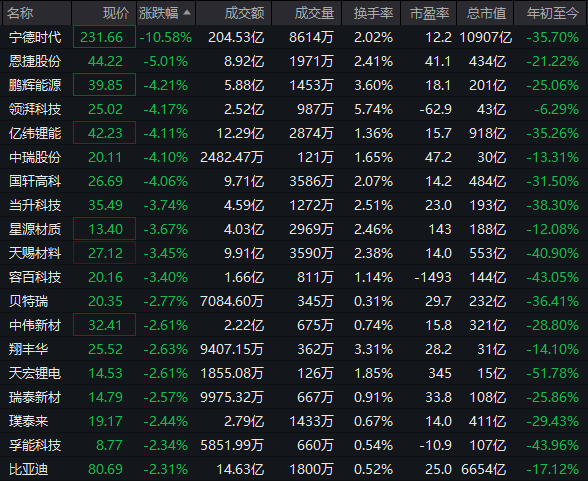
Task: Select stock name 容百科技
Action: point(35,277)
